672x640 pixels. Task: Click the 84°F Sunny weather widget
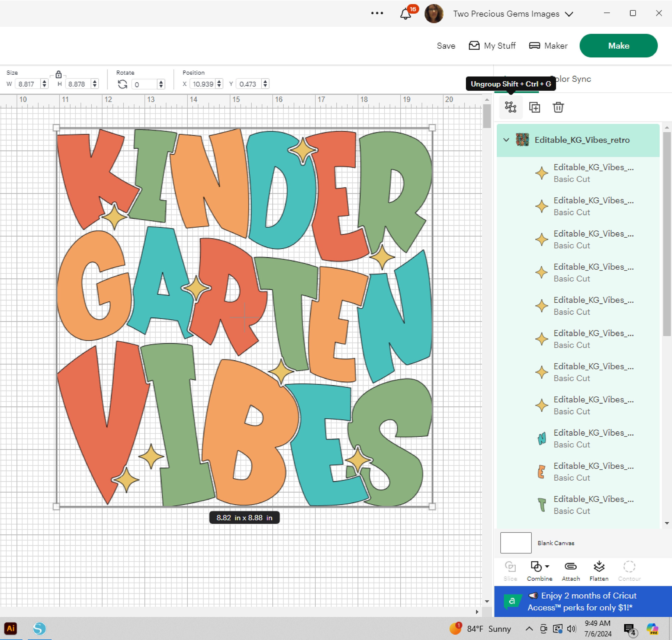pyautogui.click(x=480, y=628)
